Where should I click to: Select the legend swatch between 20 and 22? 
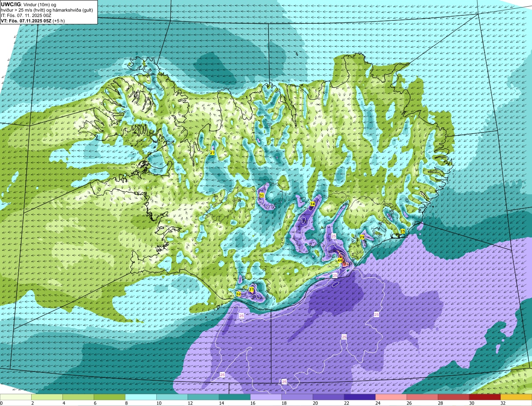pyautogui.click(x=328, y=397)
